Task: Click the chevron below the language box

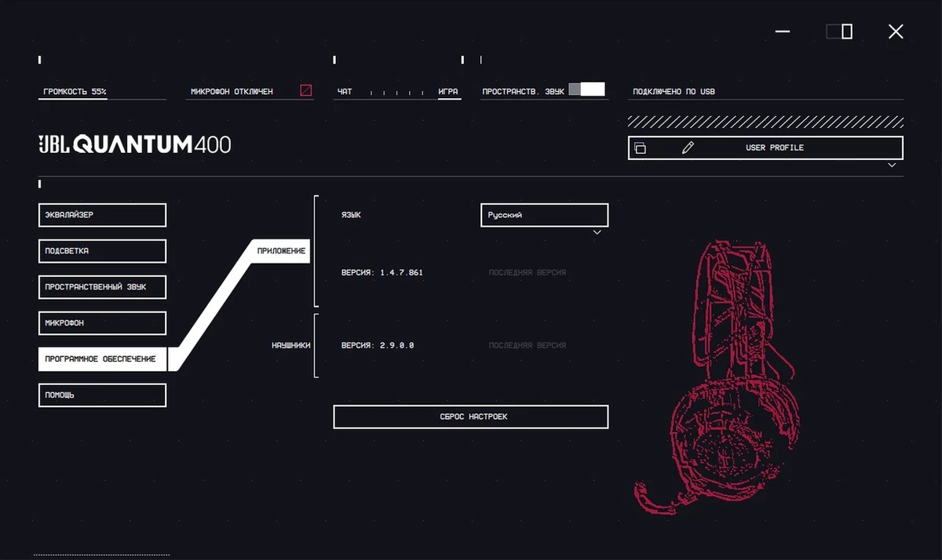Action: pos(597,233)
